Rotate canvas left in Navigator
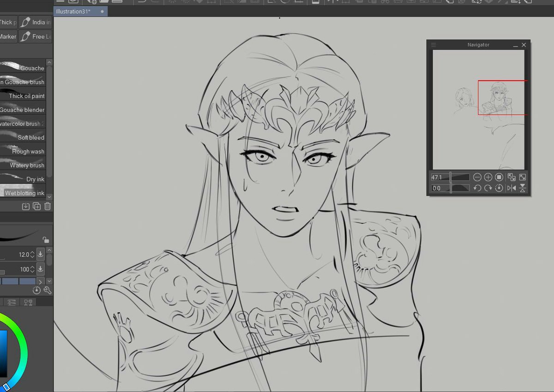The image size is (554, 392). [x=477, y=188]
